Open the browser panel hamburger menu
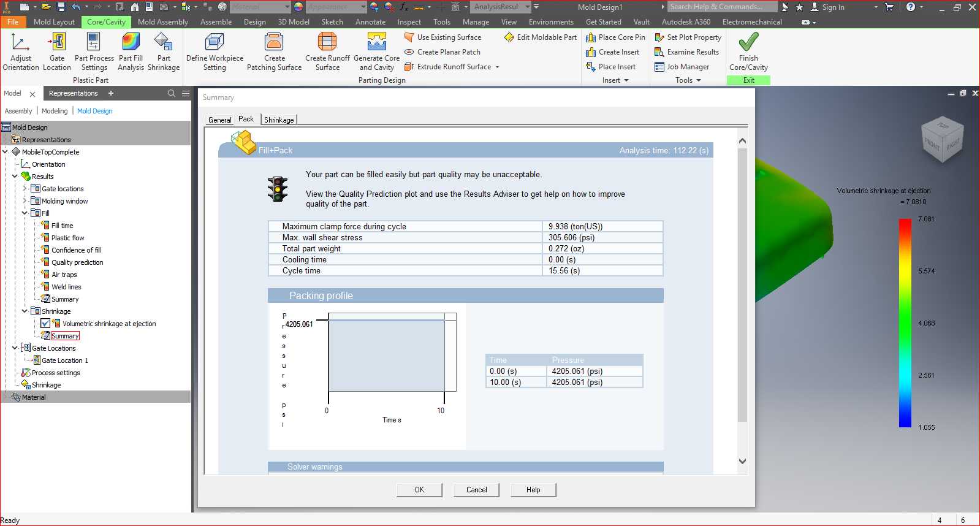This screenshot has width=980, height=526. tap(185, 93)
